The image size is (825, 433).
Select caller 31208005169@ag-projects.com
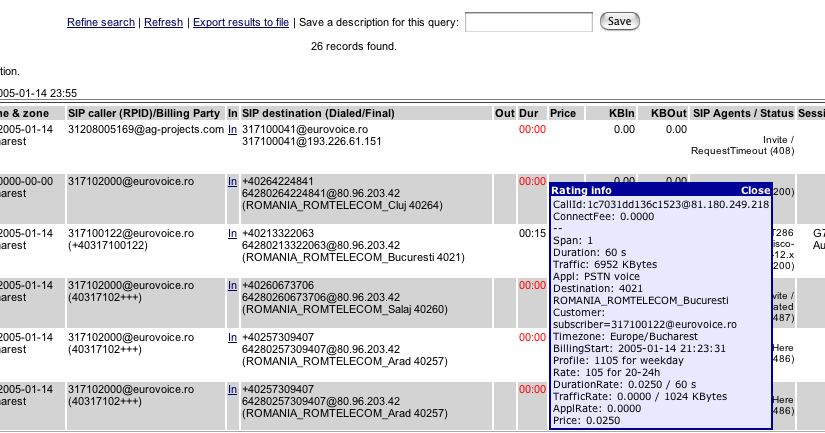click(146, 129)
